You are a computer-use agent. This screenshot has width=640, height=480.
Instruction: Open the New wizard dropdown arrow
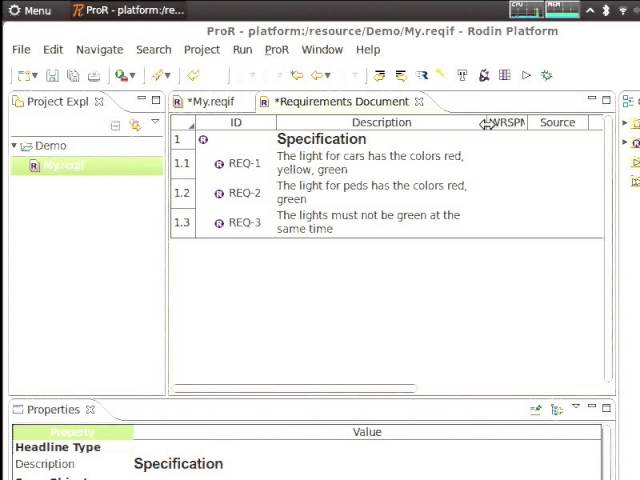click(35, 76)
